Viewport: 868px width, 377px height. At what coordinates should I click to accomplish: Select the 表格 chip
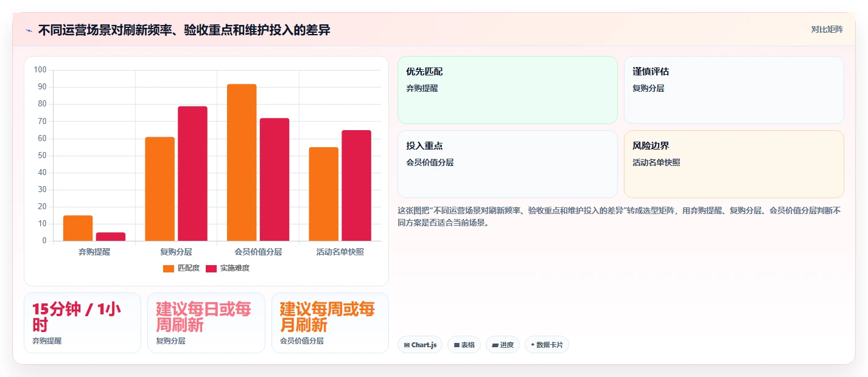(464, 345)
